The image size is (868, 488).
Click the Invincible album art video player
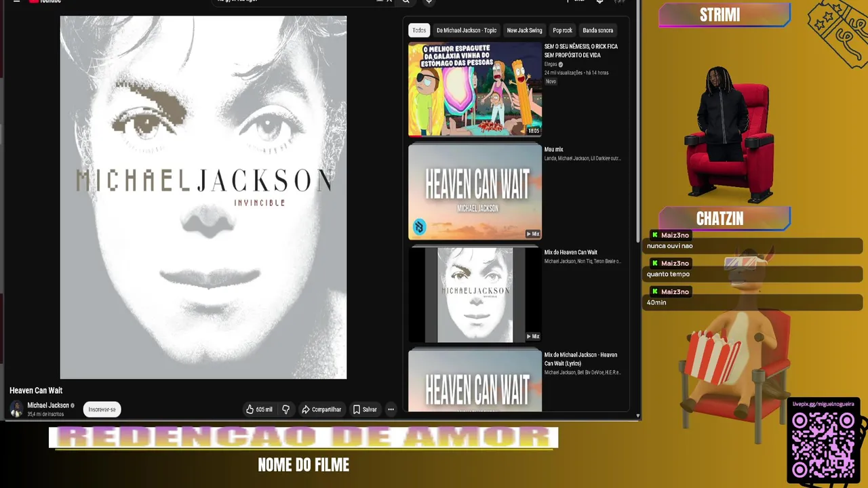[203, 197]
